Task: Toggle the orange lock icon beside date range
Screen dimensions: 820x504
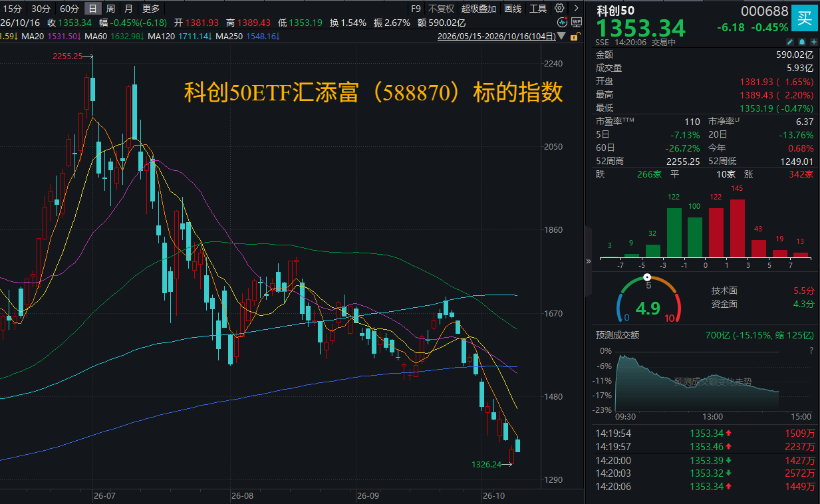Action: 576,36
